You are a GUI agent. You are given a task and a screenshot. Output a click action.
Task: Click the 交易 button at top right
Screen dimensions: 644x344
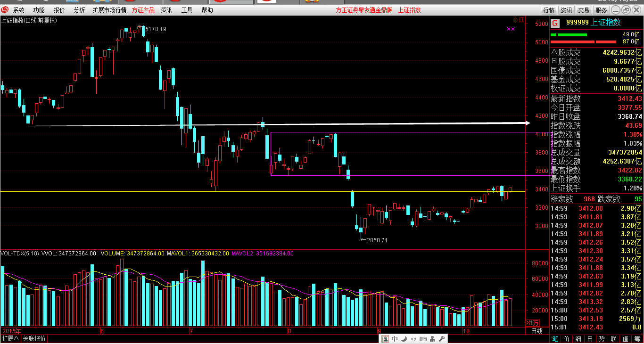click(x=584, y=10)
